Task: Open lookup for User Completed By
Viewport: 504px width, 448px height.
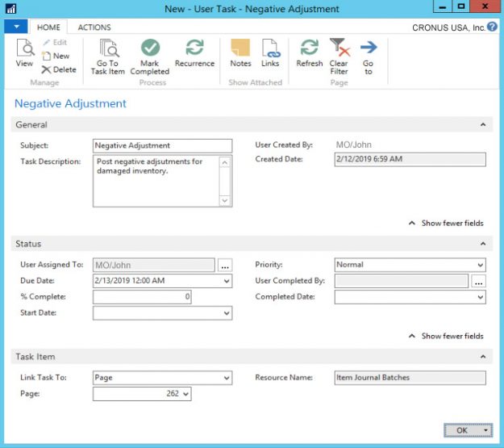Action: pos(479,281)
